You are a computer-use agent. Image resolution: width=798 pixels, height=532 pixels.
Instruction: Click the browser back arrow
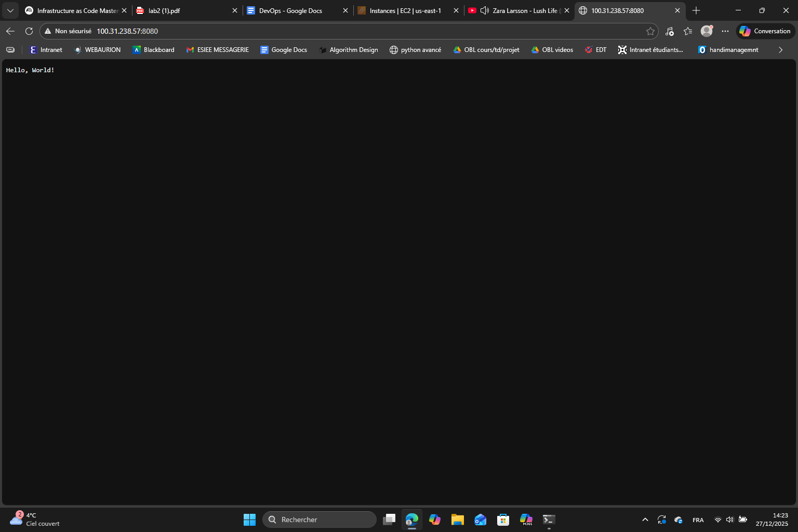pos(10,31)
